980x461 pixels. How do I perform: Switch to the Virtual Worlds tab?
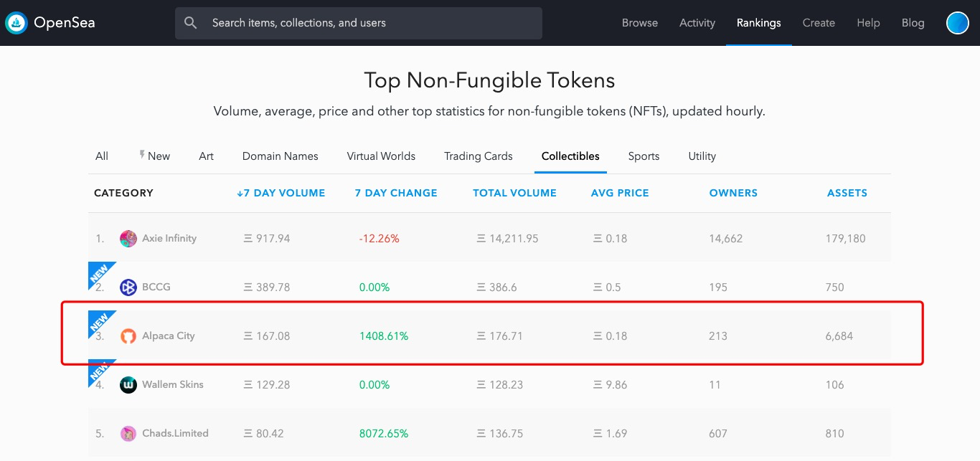coord(381,156)
